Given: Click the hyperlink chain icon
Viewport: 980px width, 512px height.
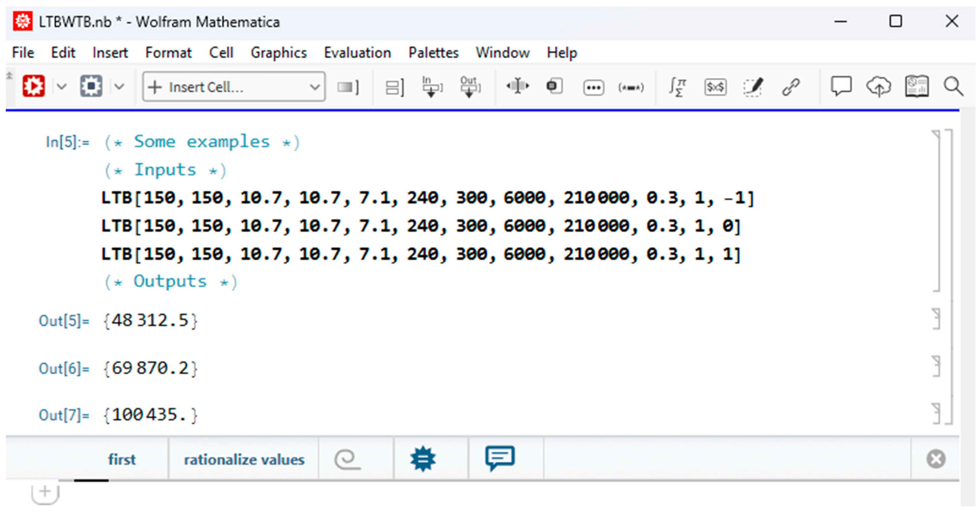Looking at the screenshot, I should coord(791,87).
